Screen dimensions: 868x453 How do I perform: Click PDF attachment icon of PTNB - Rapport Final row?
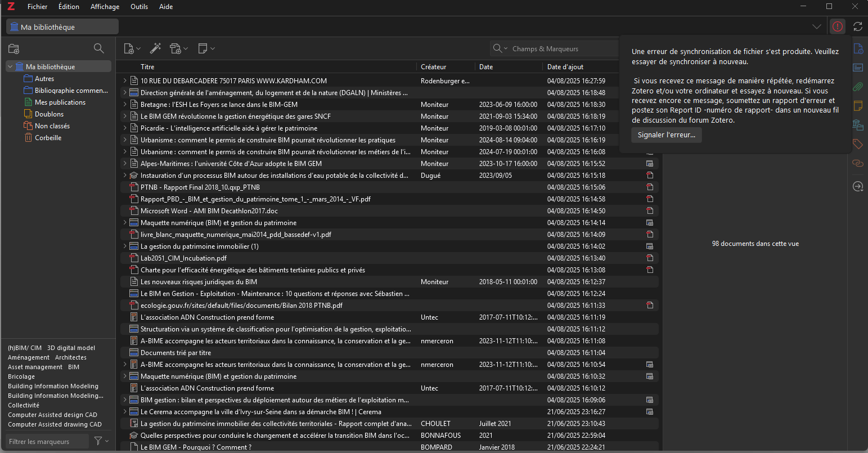[650, 187]
